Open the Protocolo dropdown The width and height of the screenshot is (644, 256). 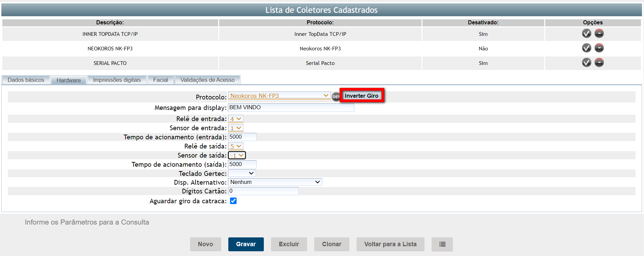[x=279, y=96]
